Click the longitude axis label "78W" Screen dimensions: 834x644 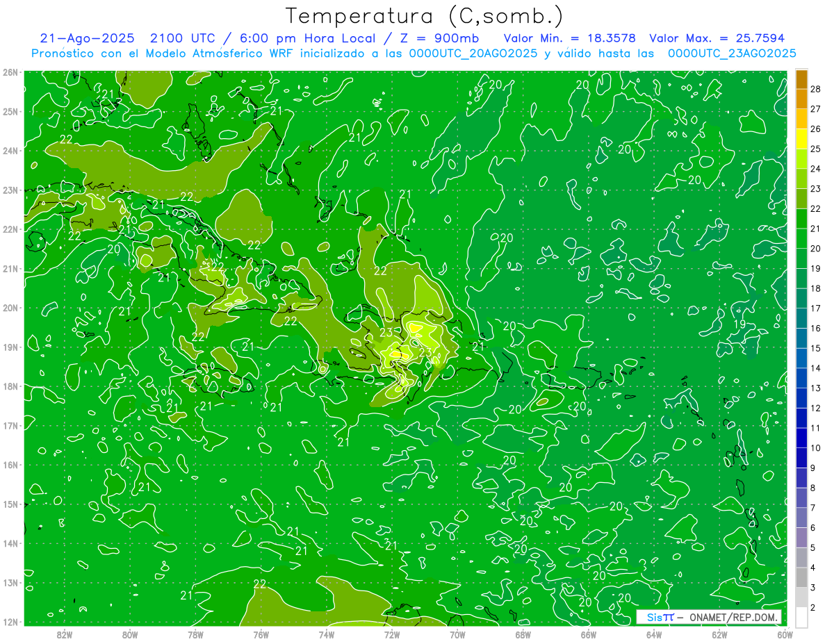(195, 634)
